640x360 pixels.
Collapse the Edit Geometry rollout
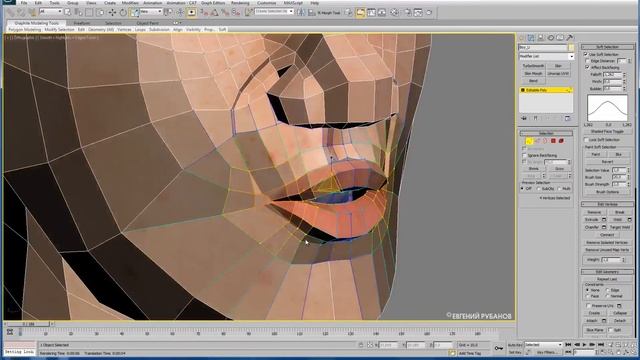(x=607, y=271)
